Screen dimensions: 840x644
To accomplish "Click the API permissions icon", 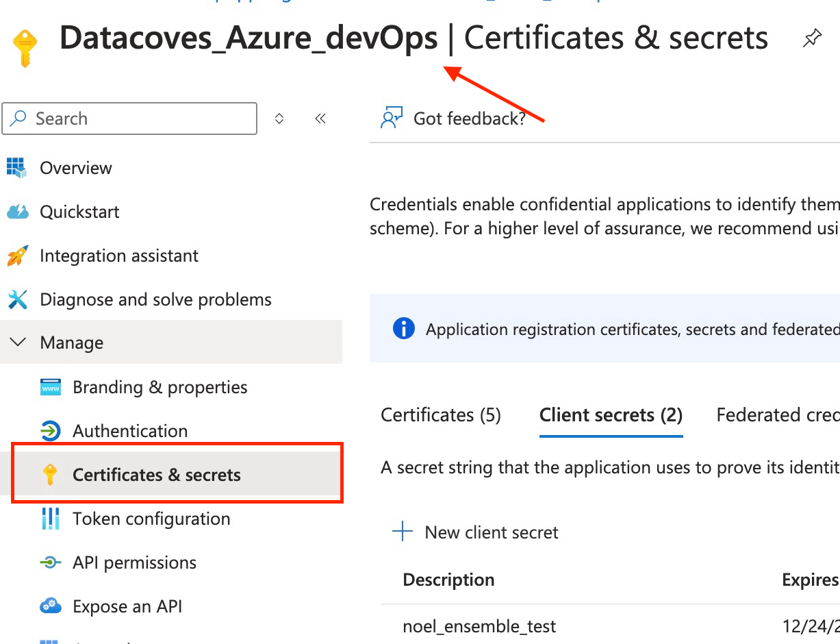I will pyautogui.click(x=51, y=562).
